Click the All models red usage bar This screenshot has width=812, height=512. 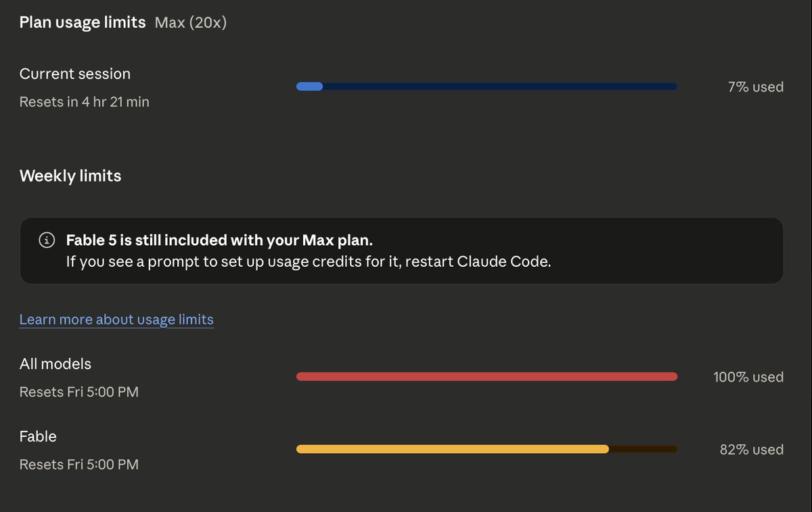tap(487, 377)
